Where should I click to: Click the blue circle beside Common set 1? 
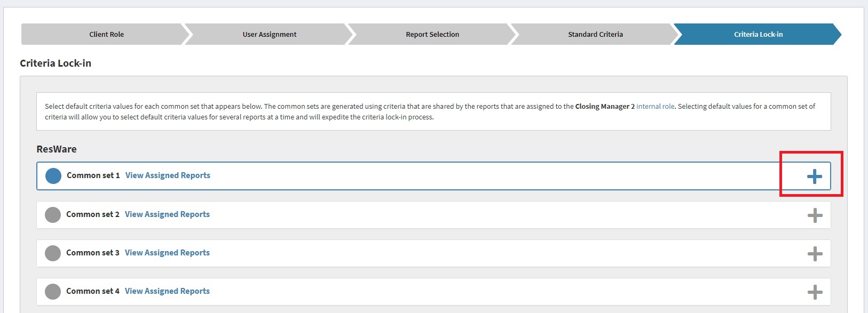53,176
